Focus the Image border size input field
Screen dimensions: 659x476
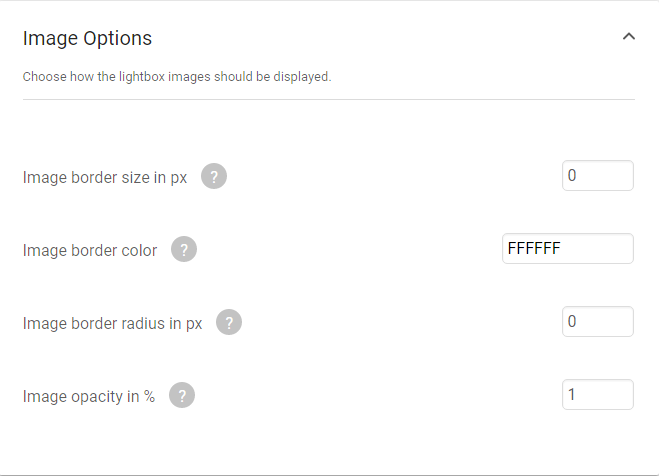[598, 176]
